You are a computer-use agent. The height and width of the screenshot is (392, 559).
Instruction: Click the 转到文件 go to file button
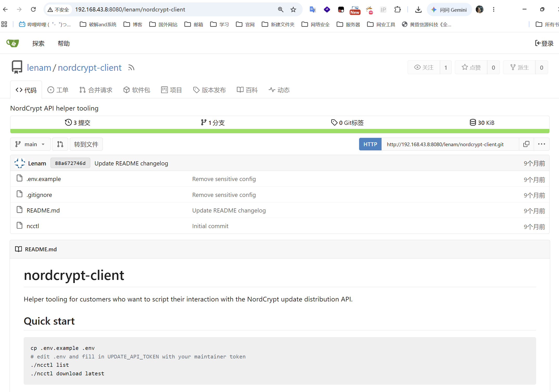point(86,144)
